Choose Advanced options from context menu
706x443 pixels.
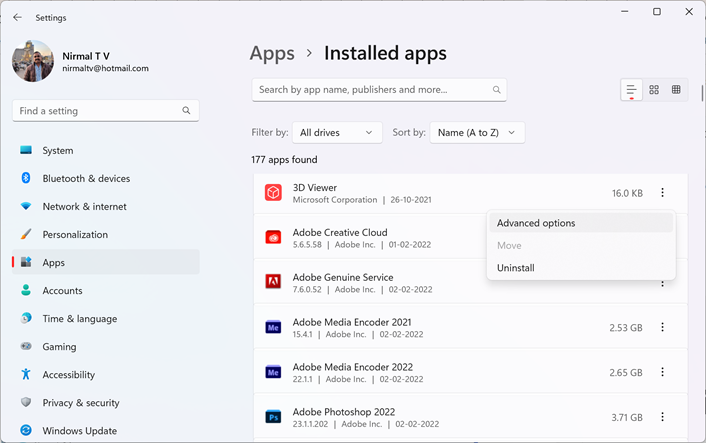click(581, 223)
